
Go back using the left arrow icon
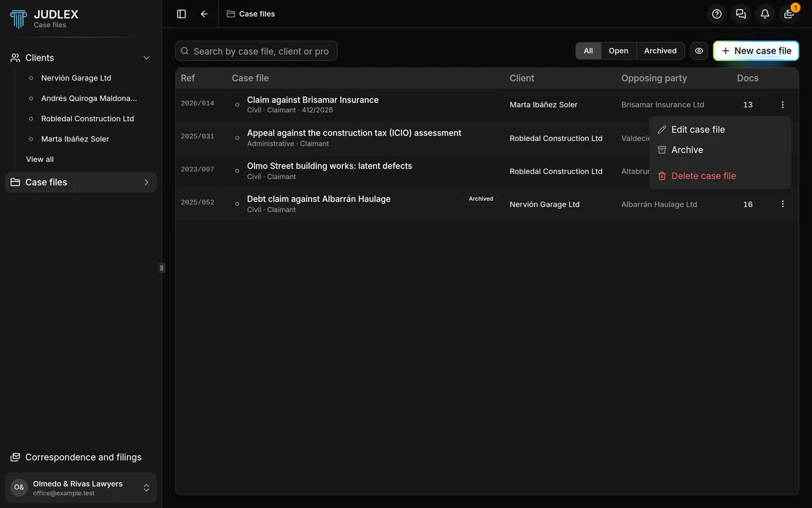click(x=204, y=14)
